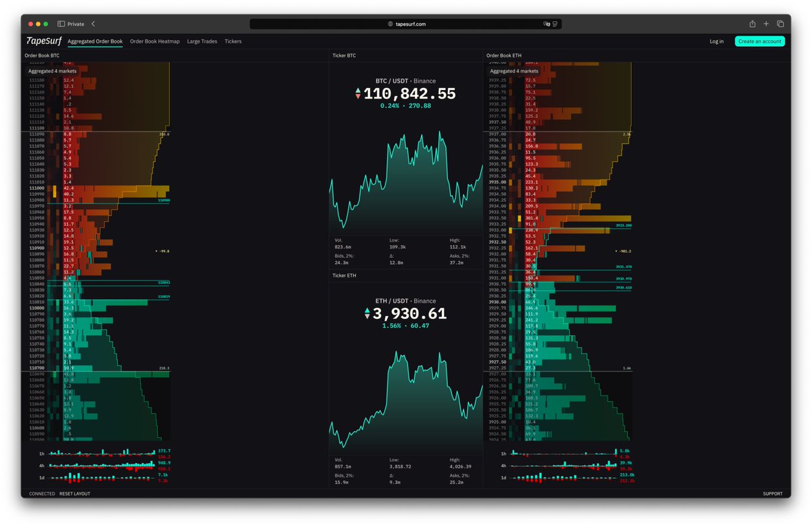This screenshot has height=526, width=812.
Task: Click the CONNECTED status label
Action: click(x=42, y=494)
